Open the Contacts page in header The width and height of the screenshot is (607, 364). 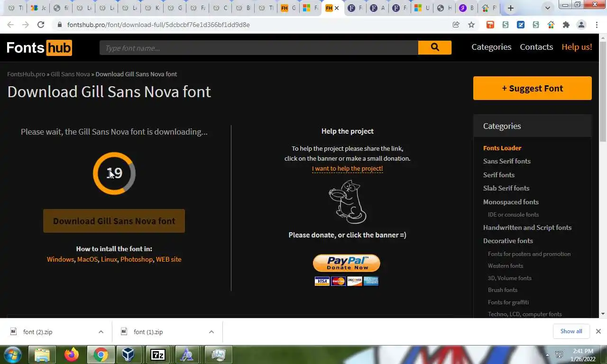(536, 47)
